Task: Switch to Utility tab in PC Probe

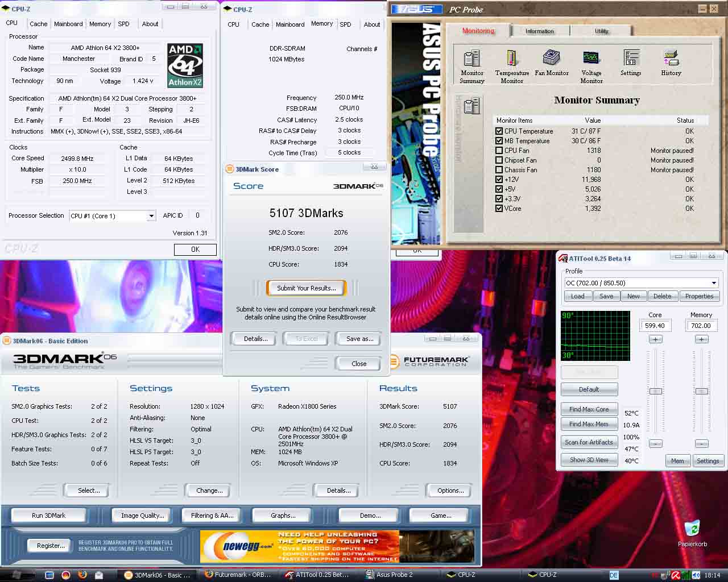Action: coord(602,31)
